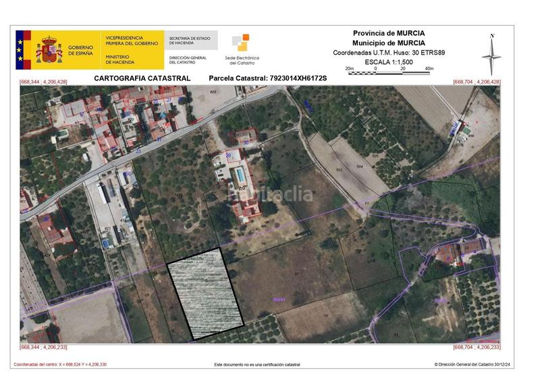Click parcel reference 7923014XH6172S
540x392 pixels.
[268, 78]
